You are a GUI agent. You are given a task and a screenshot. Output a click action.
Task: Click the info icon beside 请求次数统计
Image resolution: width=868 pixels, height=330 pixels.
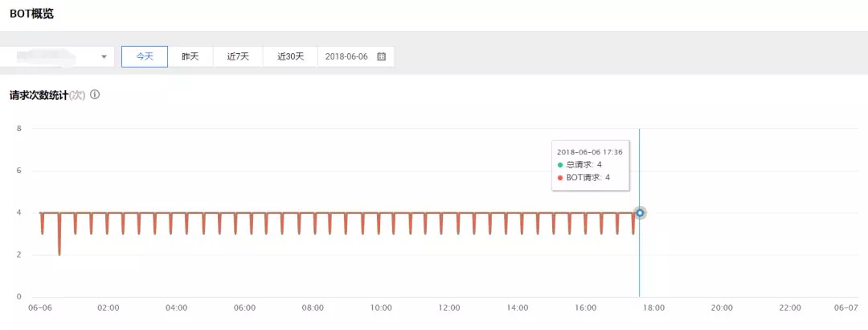95,95
